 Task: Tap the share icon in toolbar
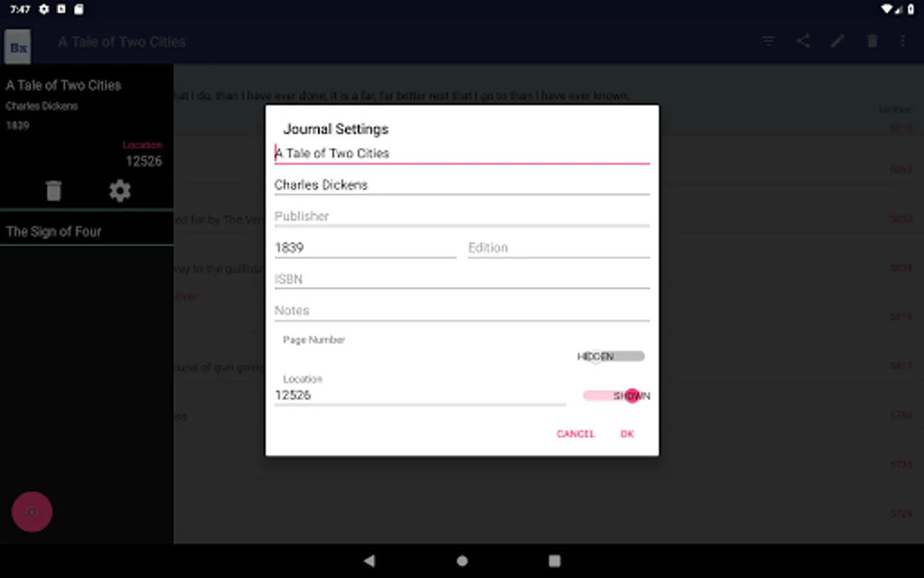(x=803, y=42)
